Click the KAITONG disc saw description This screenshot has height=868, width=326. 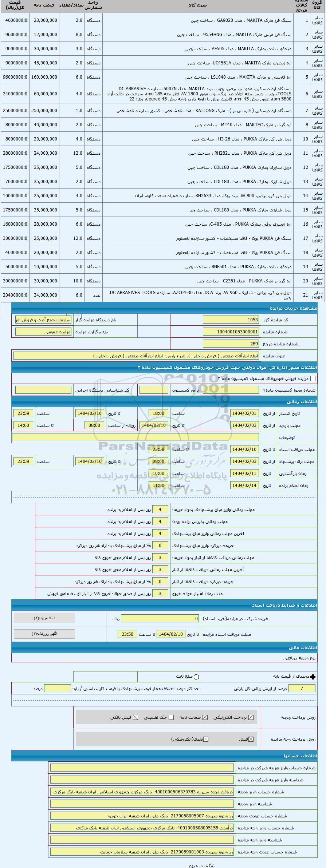click(204, 110)
